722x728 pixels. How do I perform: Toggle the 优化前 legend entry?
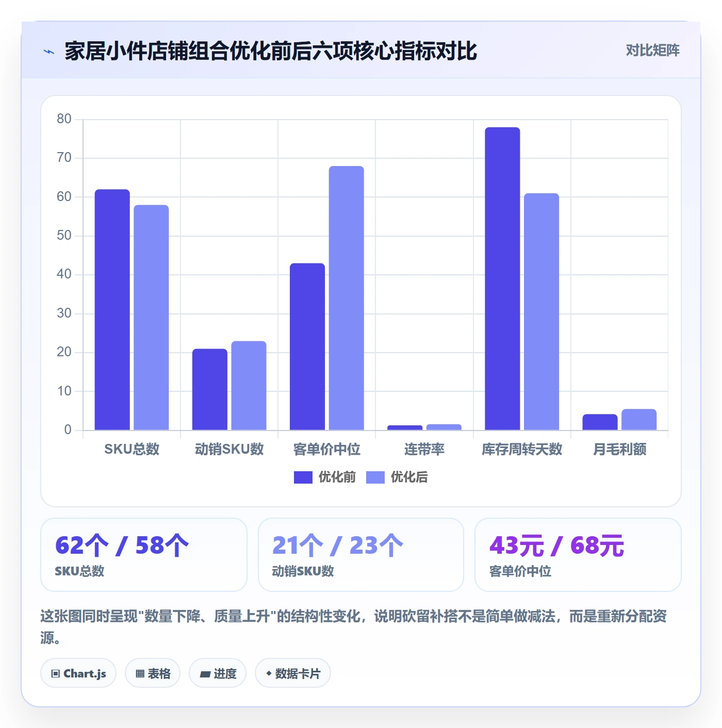pos(325,477)
